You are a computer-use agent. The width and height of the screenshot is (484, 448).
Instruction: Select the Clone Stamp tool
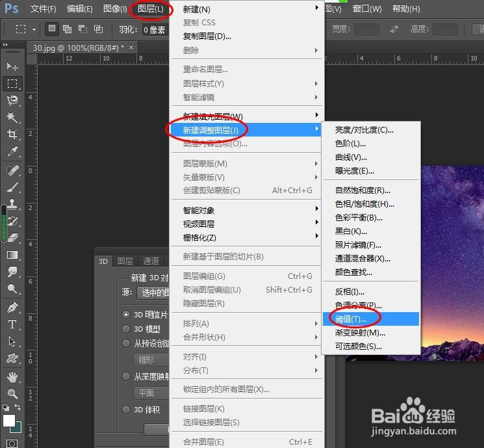[12, 204]
